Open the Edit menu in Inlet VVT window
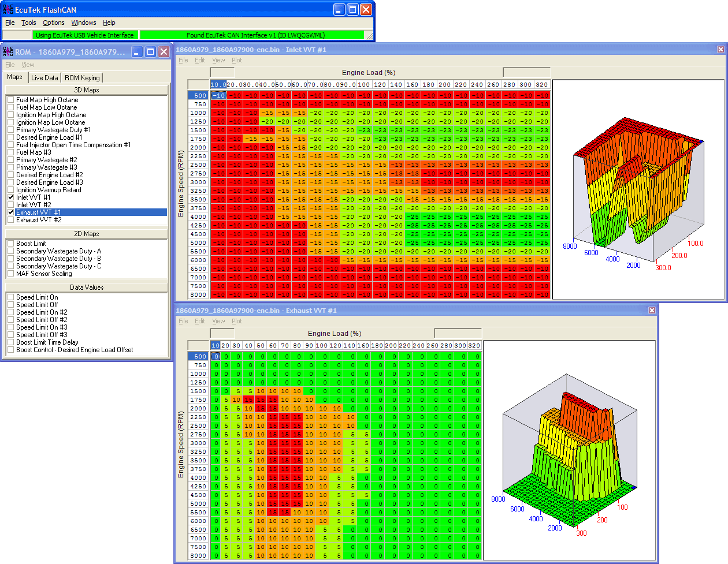 point(200,60)
